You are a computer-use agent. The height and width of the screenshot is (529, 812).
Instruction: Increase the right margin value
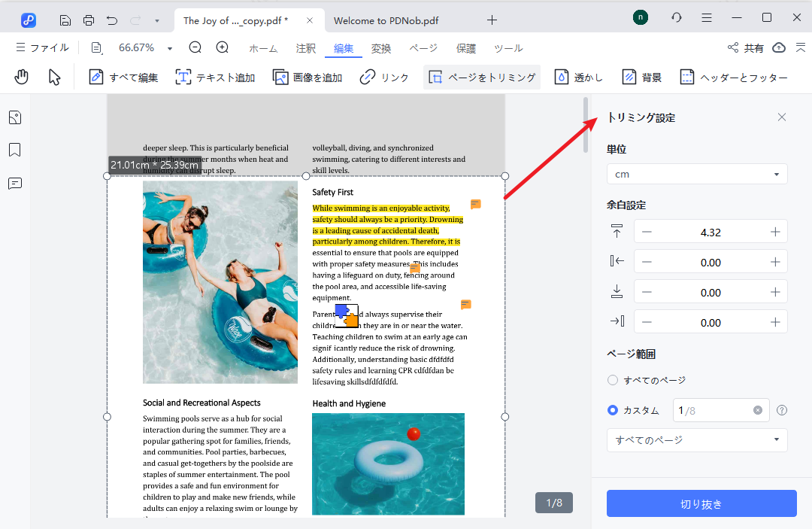point(775,322)
